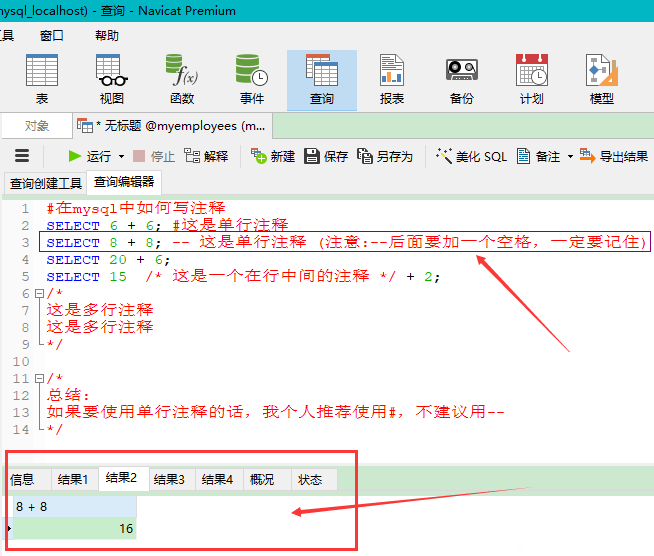Open the 函数 (Function) toolbar icon
The height and width of the screenshot is (556, 654).
click(x=182, y=80)
